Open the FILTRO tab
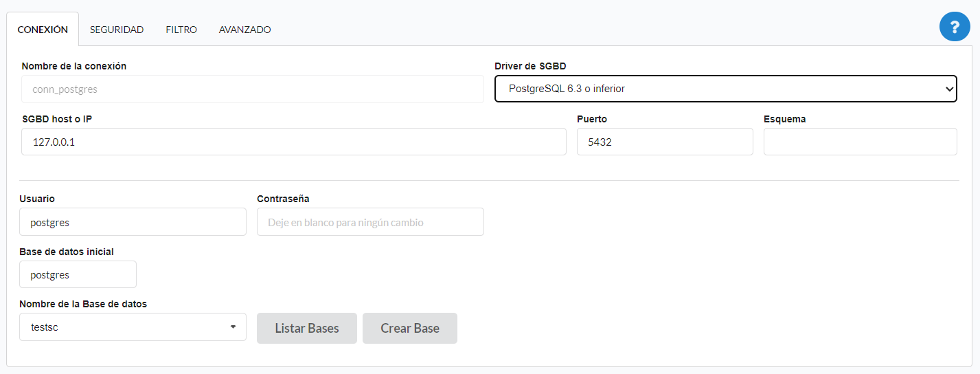Screen dimensions: 980x374 [x=181, y=30]
